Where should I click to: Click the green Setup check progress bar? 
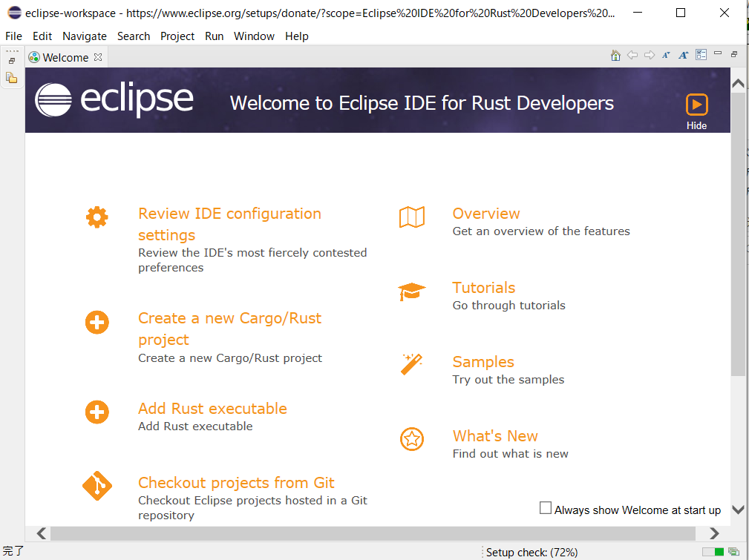(713, 552)
